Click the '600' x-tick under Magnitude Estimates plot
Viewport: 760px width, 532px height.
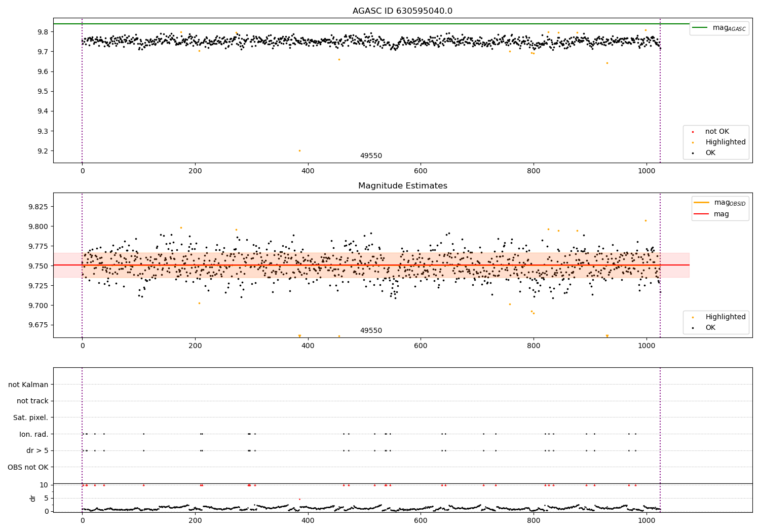[421, 346]
